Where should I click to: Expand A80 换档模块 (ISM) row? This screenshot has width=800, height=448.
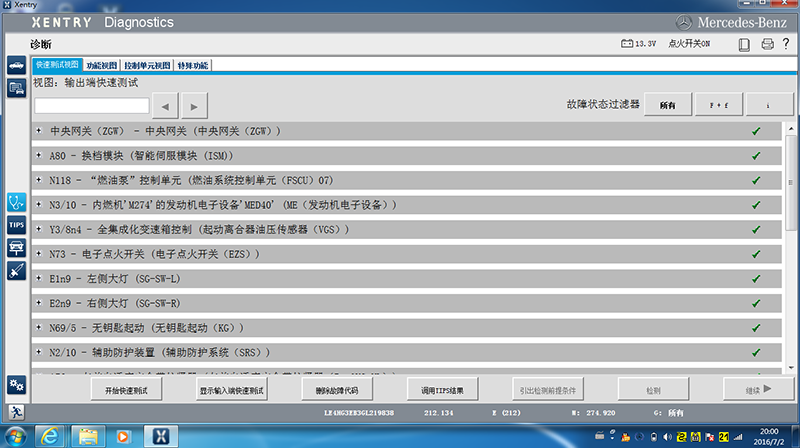click(x=39, y=156)
